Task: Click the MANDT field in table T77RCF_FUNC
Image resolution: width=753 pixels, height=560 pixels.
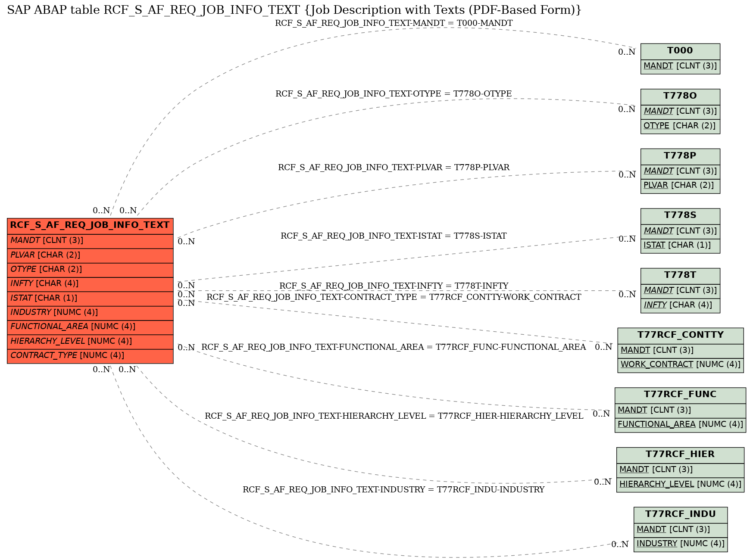Action: [x=680, y=411]
